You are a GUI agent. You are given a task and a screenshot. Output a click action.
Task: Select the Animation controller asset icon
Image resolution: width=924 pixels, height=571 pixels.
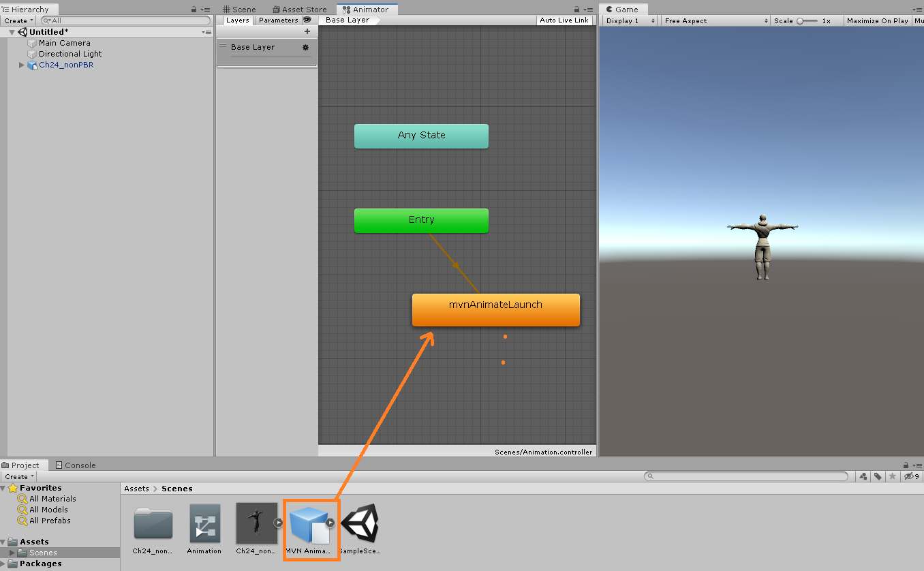coord(204,524)
